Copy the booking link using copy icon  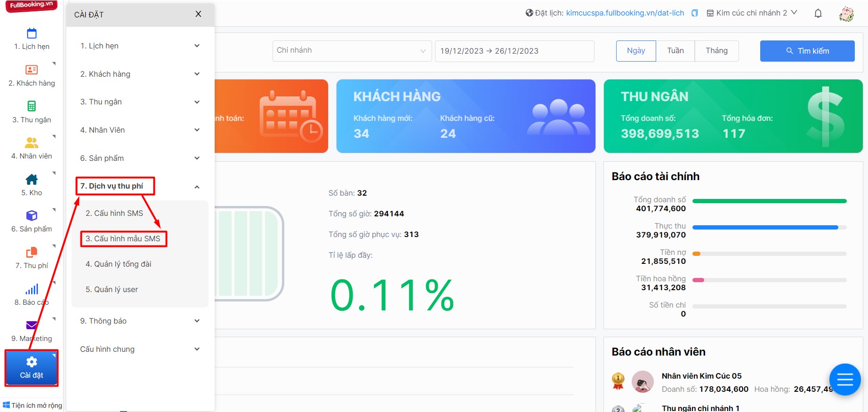(x=694, y=13)
